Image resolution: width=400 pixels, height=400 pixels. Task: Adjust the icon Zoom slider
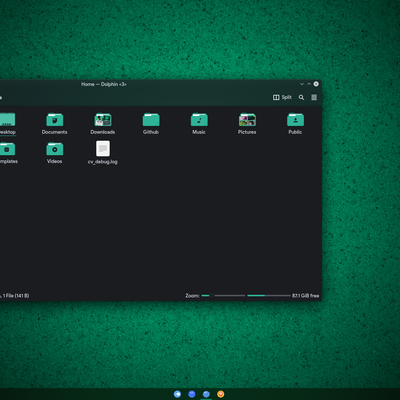point(223,296)
